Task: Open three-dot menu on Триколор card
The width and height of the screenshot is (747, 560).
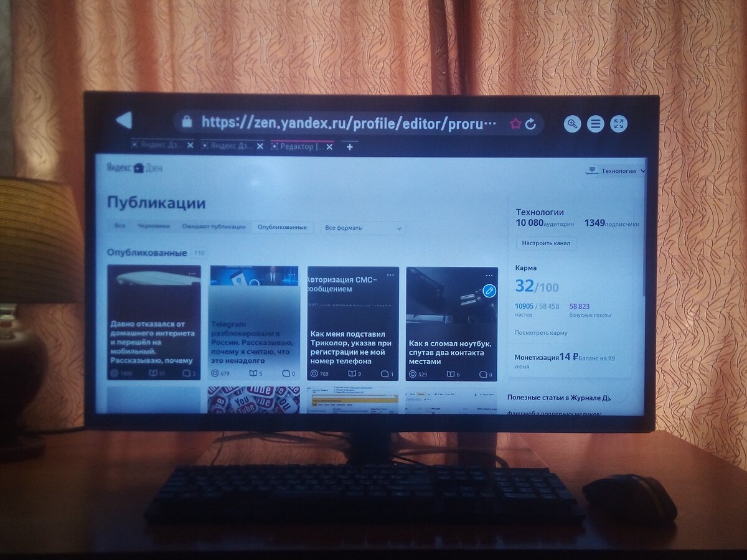Action: [x=390, y=275]
